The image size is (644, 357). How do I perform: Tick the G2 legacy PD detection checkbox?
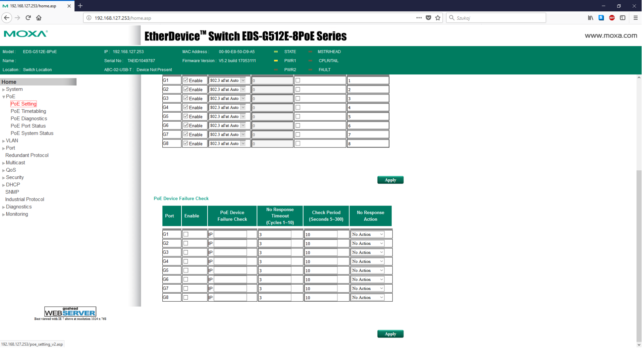298,90
